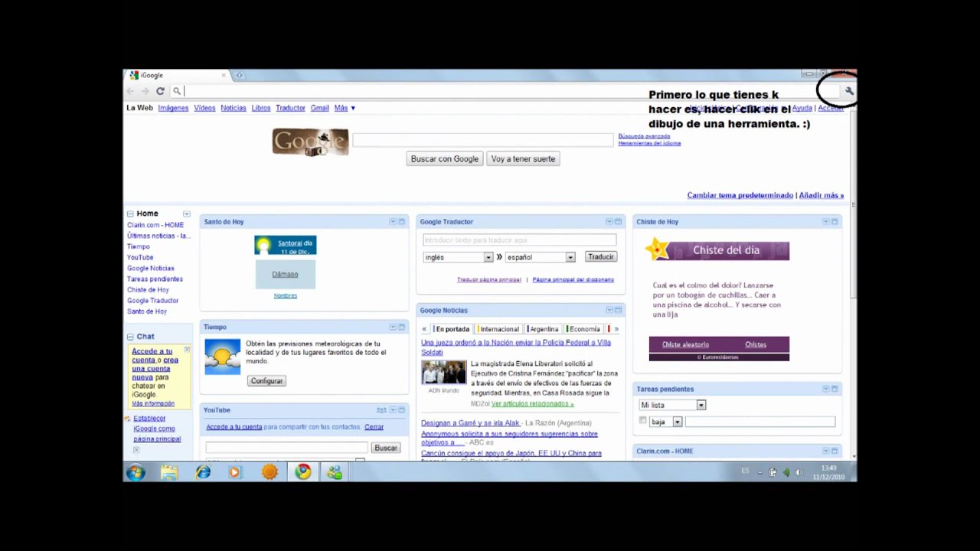Click the translation text input field
The image size is (980, 551).
[x=519, y=240]
